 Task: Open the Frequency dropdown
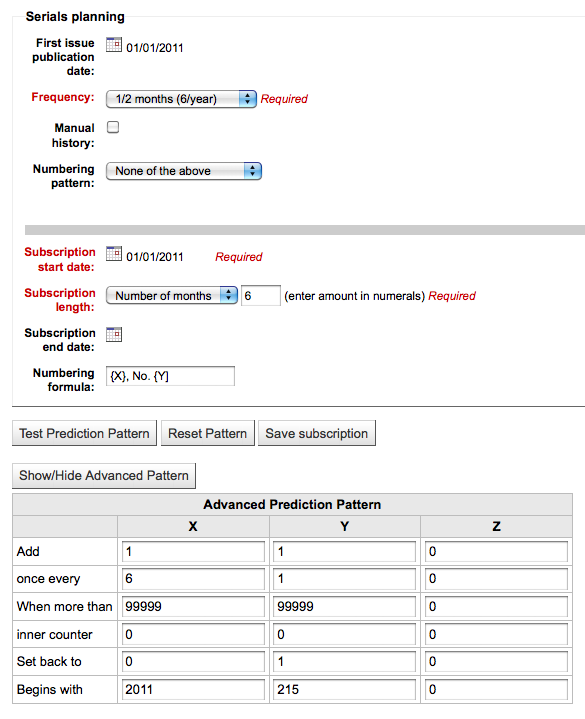coord(181,99)
